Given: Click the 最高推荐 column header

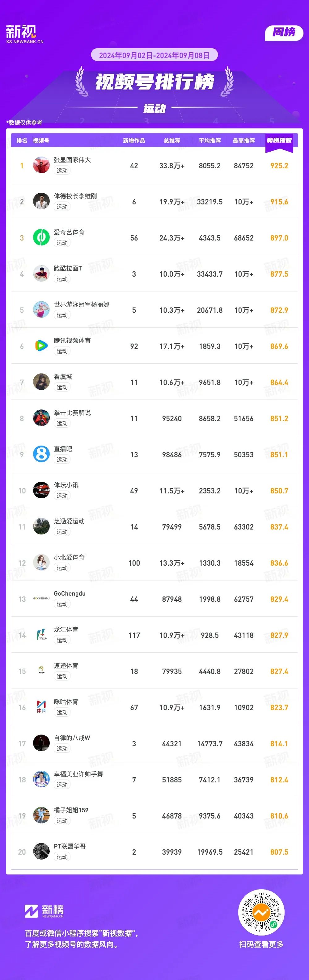Looking at the screenshot, I should point(243,141).
